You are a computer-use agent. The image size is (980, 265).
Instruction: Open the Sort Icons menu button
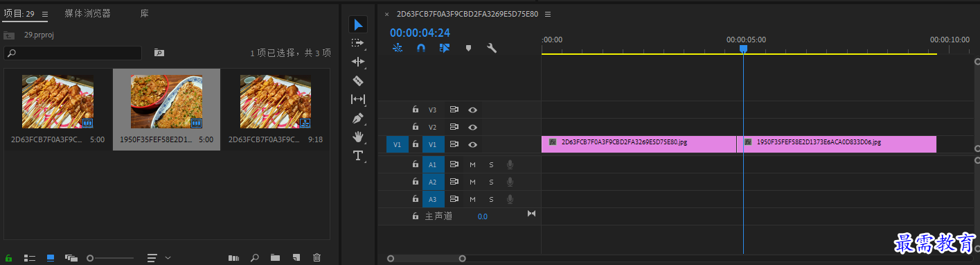(x=152, y=257)
